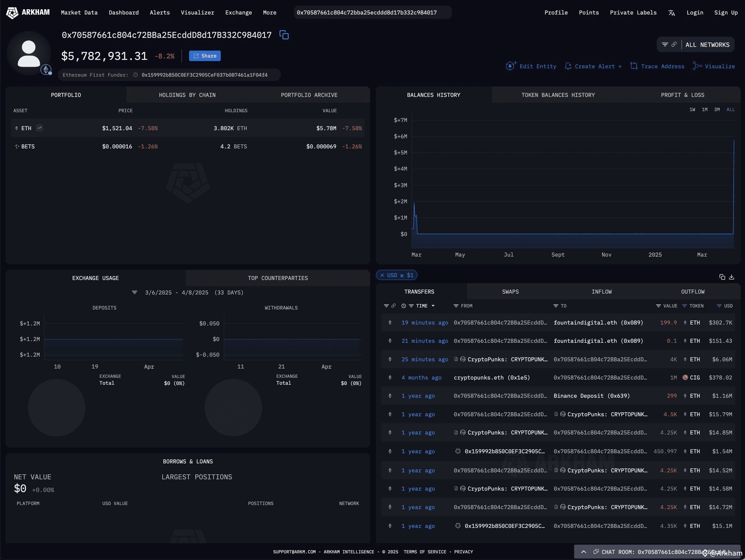Viewport: 745px width, 560px height.
Task: Download the transfers table data
Action: pos(731,277)
